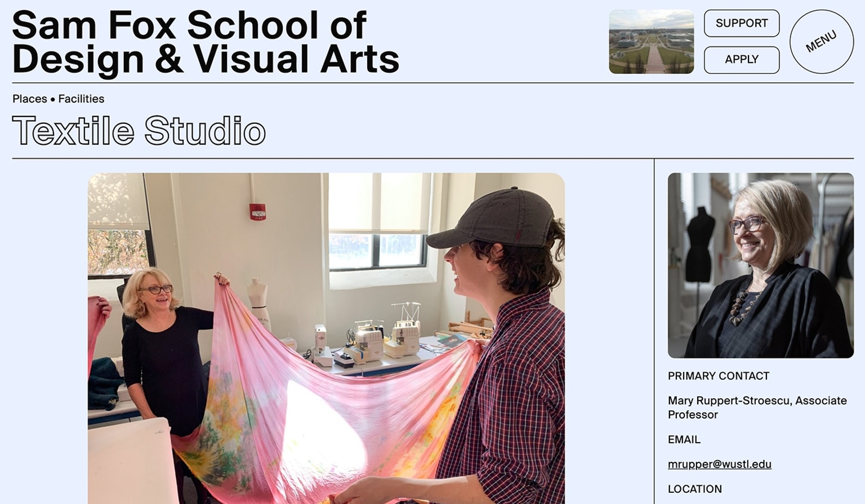Click the EMAIL label in sidebar

tap(684, 439)
